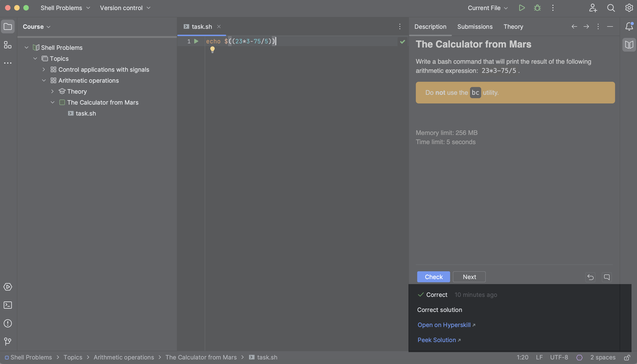Debug the current file with the bug icon
This screenshot has width=637, height=364.
[x=537, y=8]
